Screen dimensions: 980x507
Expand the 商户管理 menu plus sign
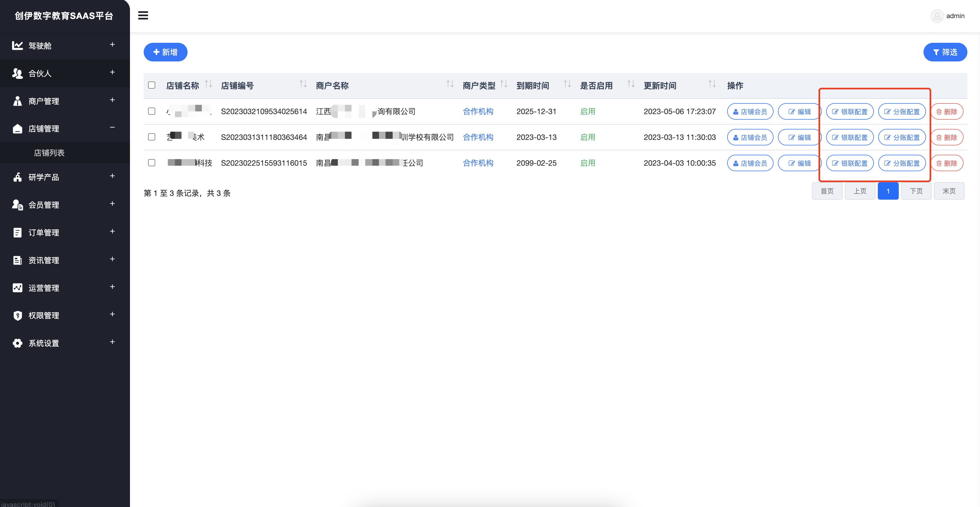point(112,100)
